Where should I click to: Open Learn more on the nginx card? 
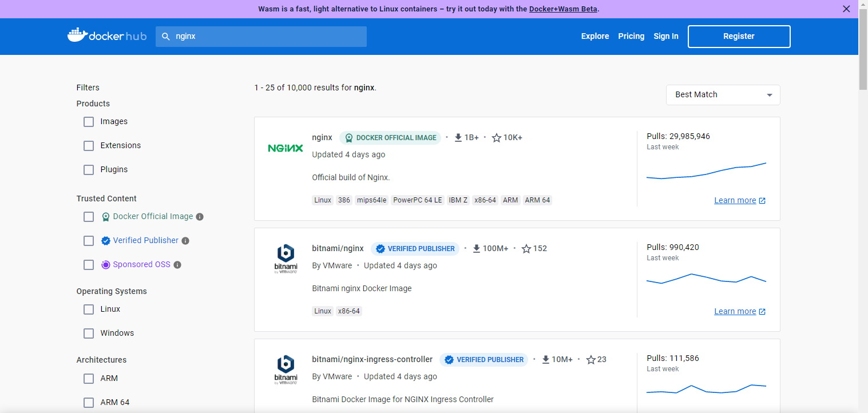[x=735, y=201]
